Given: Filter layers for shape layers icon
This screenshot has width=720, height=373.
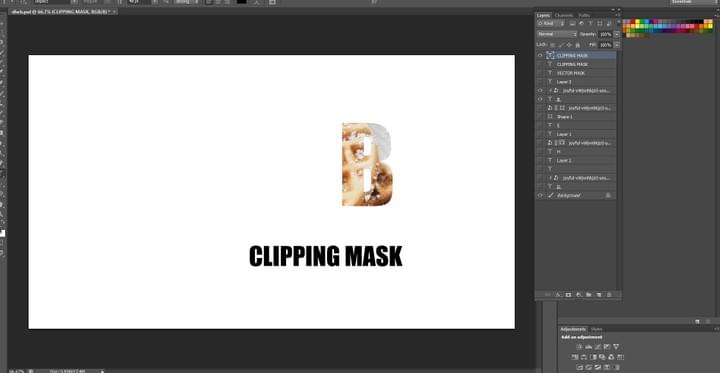Looking at the screenshot, I should click(600, 23).
